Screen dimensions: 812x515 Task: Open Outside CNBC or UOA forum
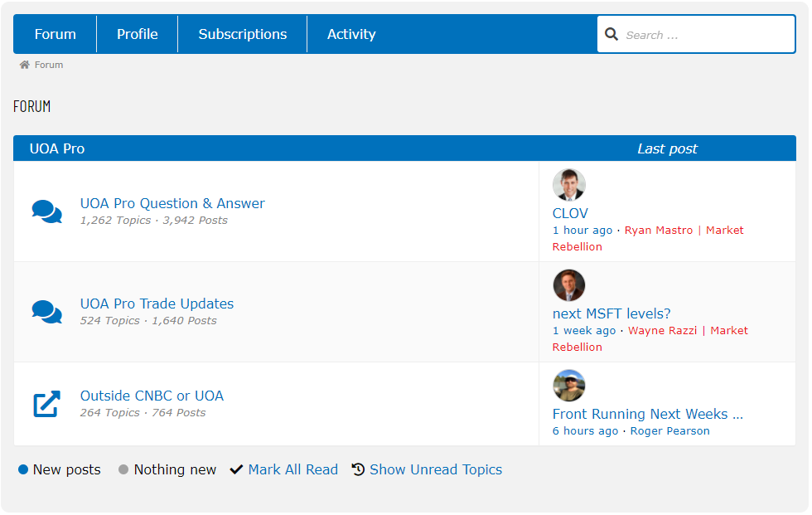click(x=152, y=396)
